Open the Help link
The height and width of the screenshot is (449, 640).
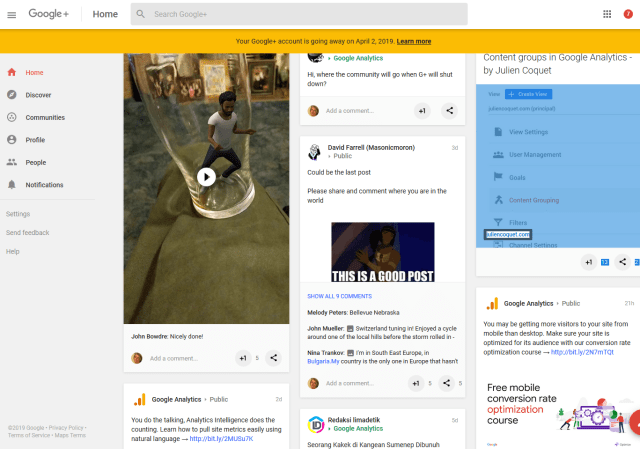click(x=13, y=251)
